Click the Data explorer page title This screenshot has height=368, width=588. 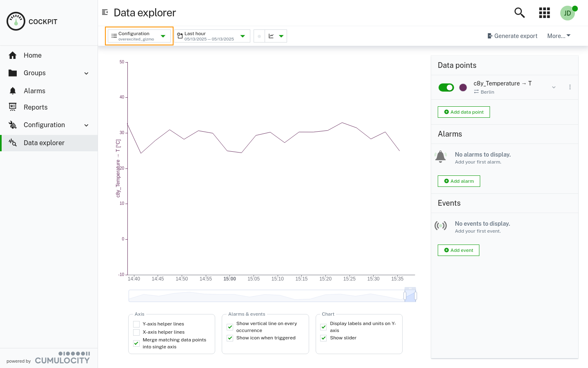point(145,13)
